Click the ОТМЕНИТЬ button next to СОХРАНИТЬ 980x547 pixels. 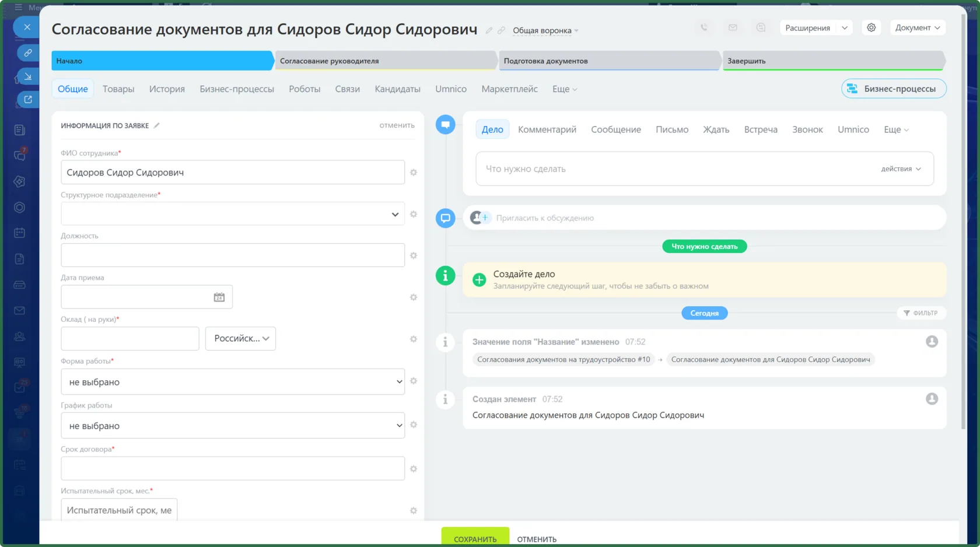click(x=537, y=539)
